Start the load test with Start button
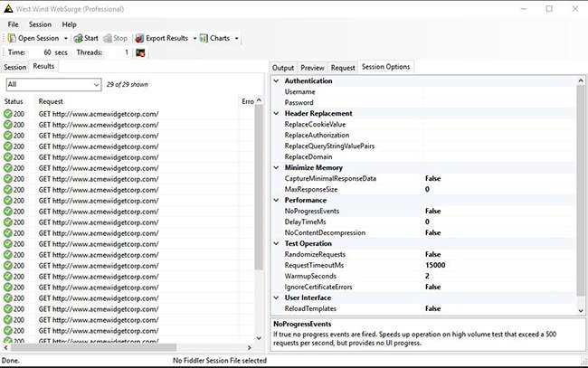Image resolution: width=588 pixels, height=368 pixels. point(86,38)
